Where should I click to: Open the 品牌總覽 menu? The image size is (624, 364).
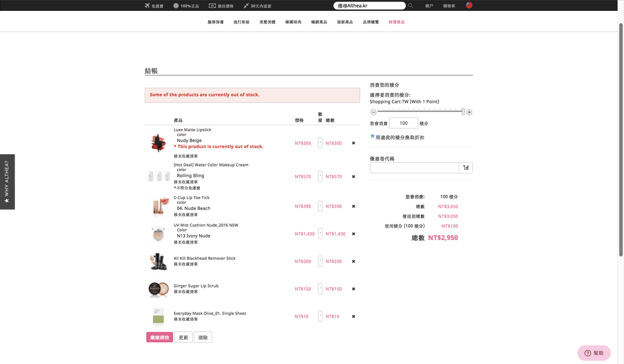coord(371,22)
